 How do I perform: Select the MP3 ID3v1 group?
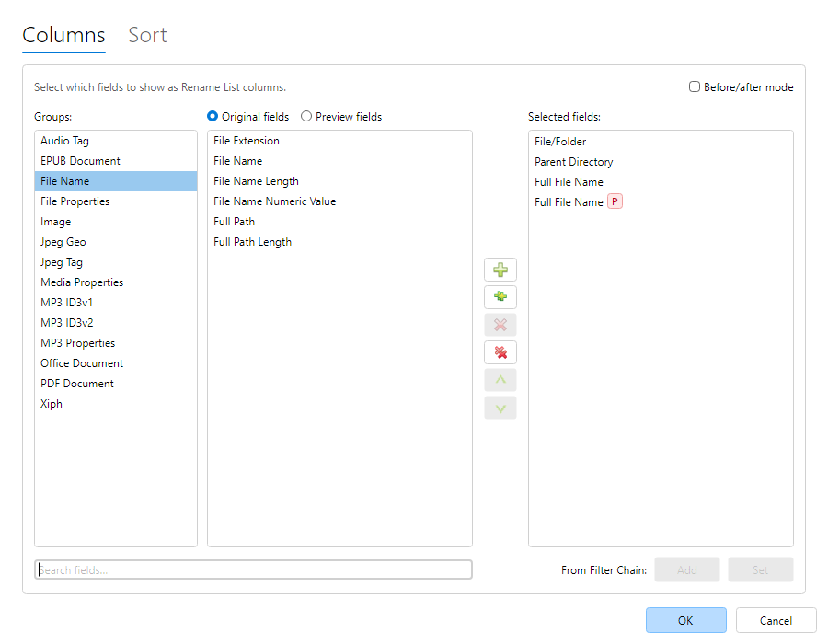pyautogui.click(x=116, y=303)
